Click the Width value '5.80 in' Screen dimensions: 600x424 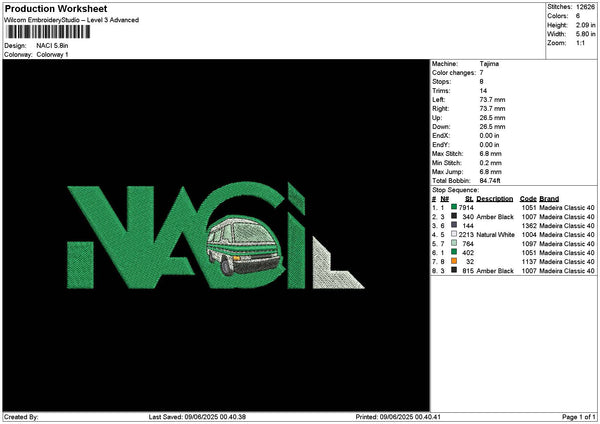(x=585, y=34)
